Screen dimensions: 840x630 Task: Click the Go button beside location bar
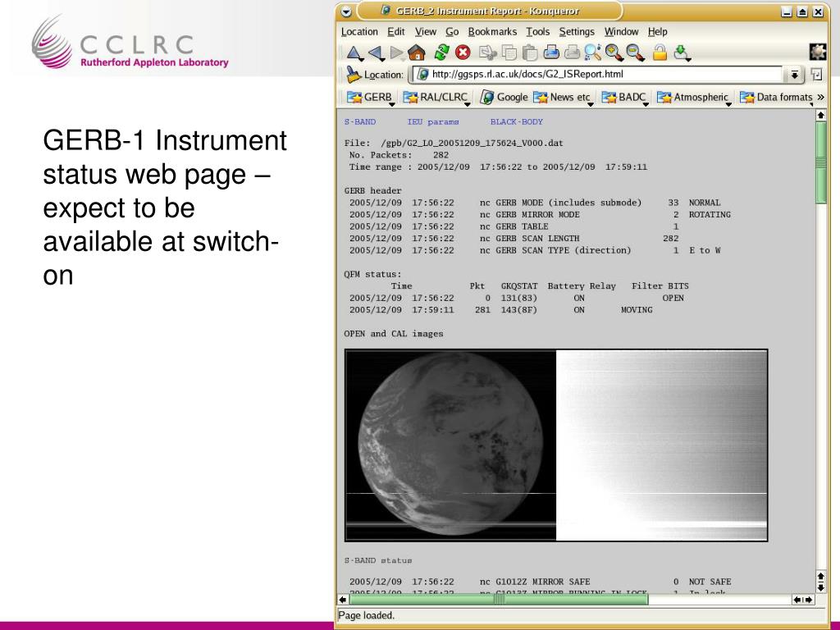tap(817, 75)
